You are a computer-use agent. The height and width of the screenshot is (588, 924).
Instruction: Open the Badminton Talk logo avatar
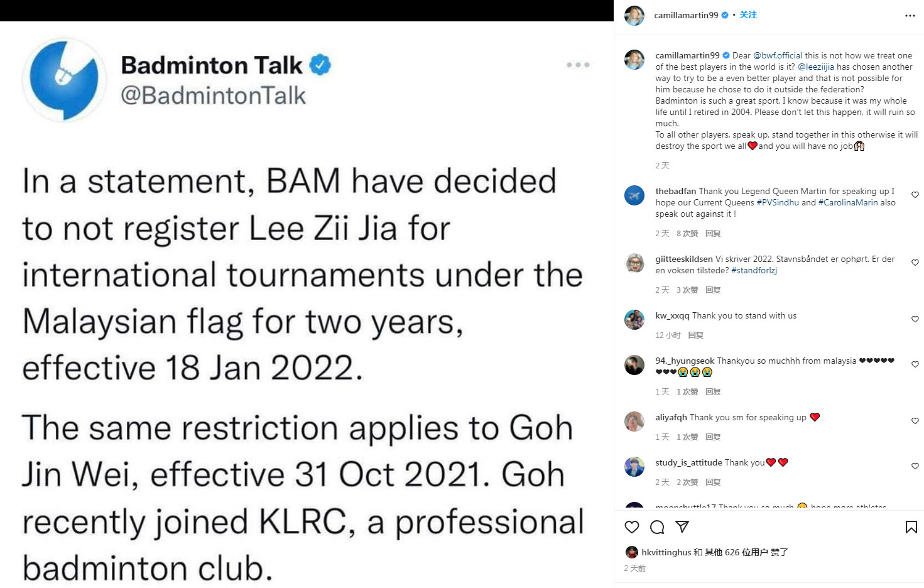click(64, 80)
